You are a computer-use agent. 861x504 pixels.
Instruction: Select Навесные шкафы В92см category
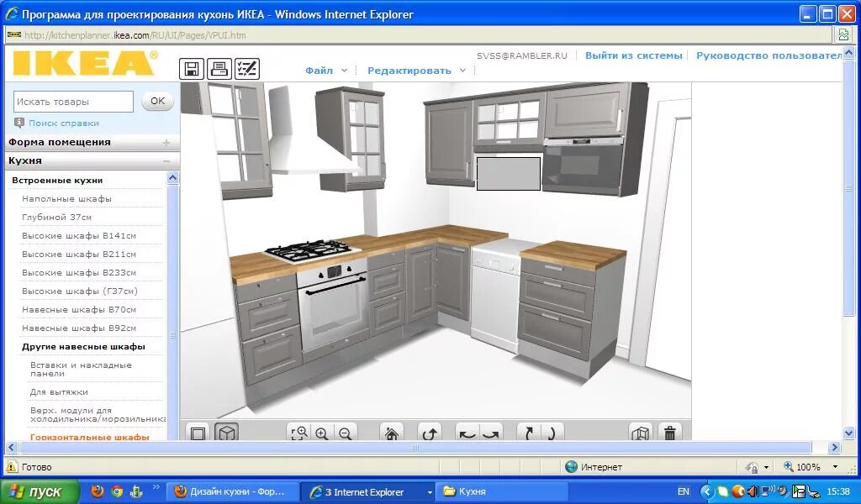click(79, 328)
